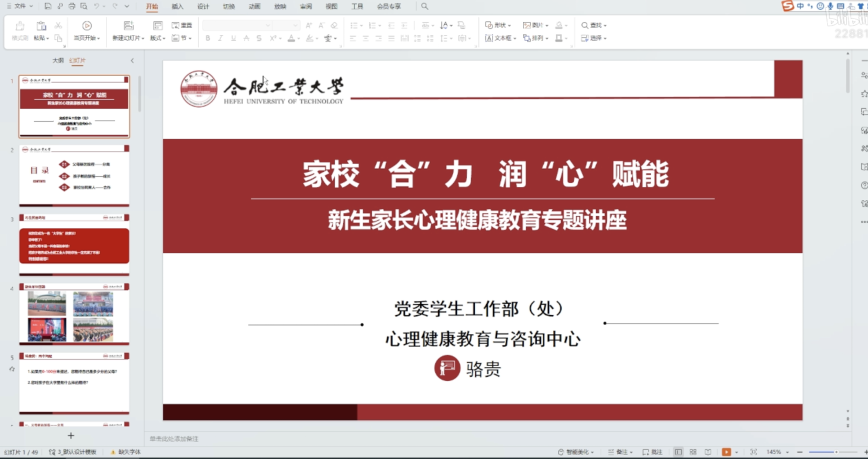This screenshot has width=868, height=459.
Task: Click the zoom out minus icon
Action: [x=799, y=452]
